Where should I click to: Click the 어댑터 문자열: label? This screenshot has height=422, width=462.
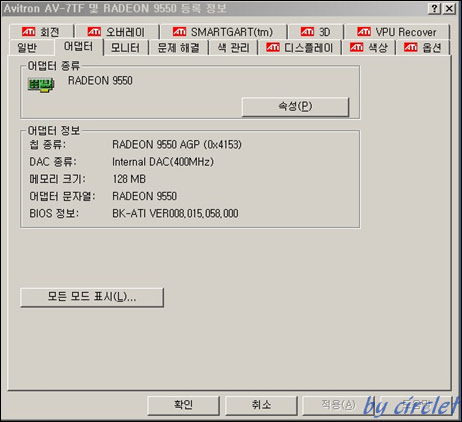[x=62, y=196]
